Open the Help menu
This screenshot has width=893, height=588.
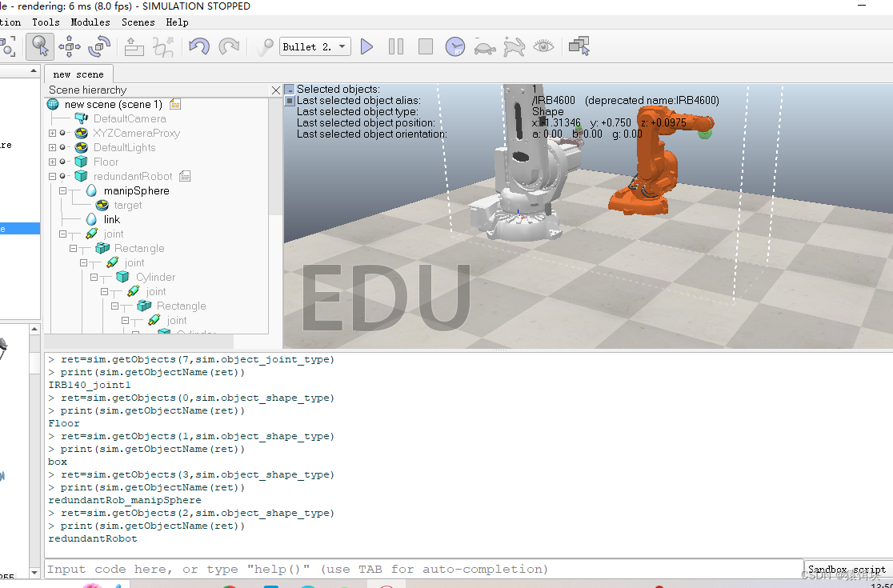[177, 22]
